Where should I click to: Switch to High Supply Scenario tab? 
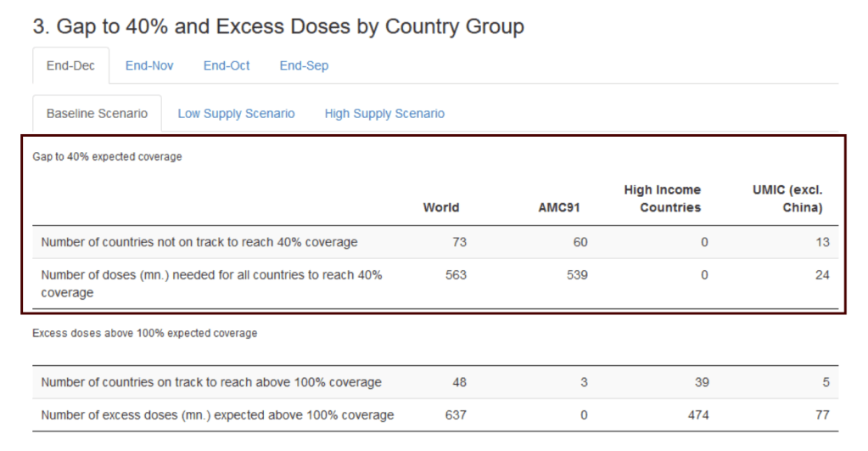coord(384,113)
